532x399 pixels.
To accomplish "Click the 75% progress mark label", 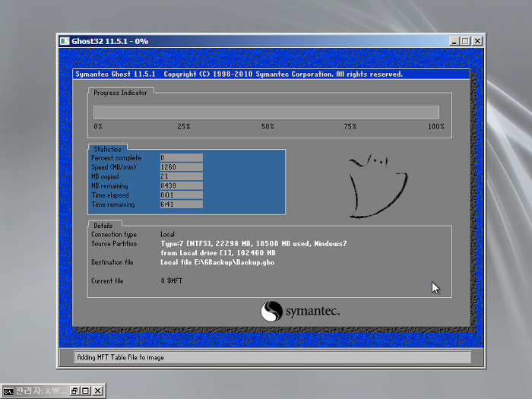I will (x=350, y=127).
